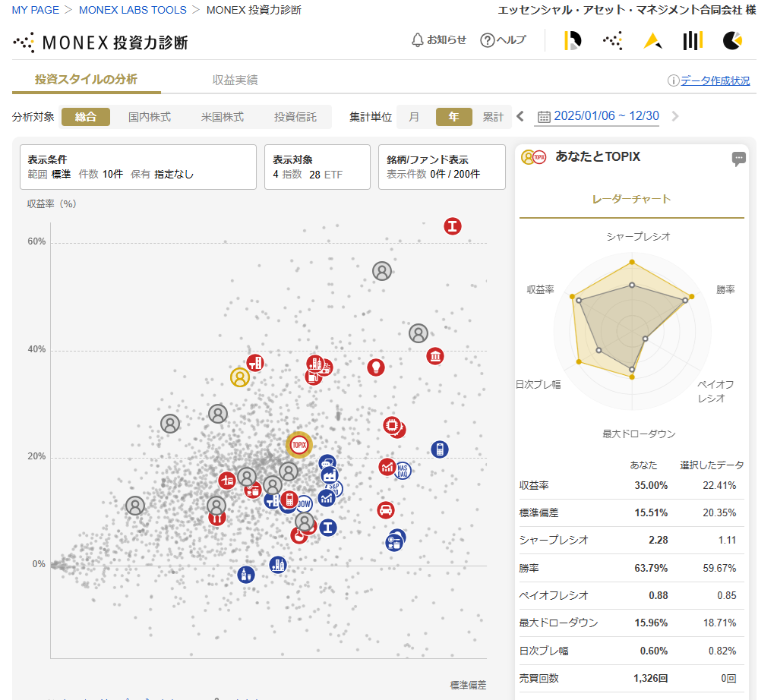Image resolution: width=758 pixels, height=700 pixels.
Task: Switch to the 収益実績 tab
Action: pyautogui.click(x=235, y=80)
